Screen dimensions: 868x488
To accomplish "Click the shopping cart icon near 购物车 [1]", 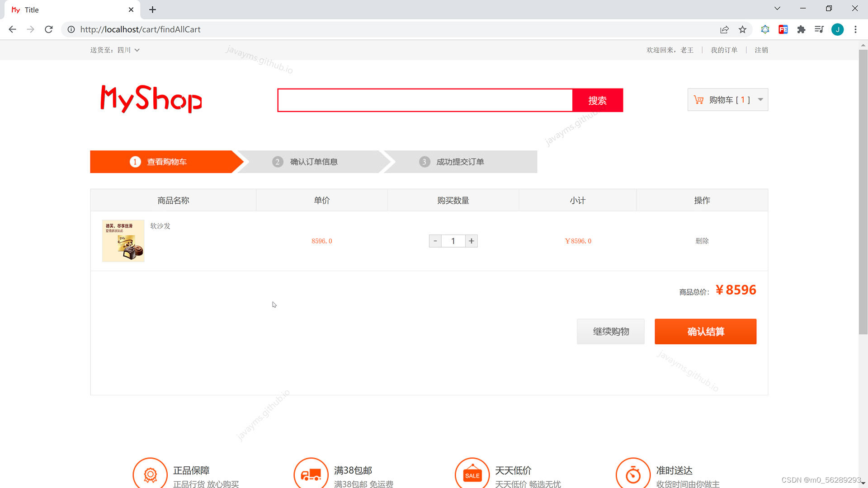I will point(698,99).
